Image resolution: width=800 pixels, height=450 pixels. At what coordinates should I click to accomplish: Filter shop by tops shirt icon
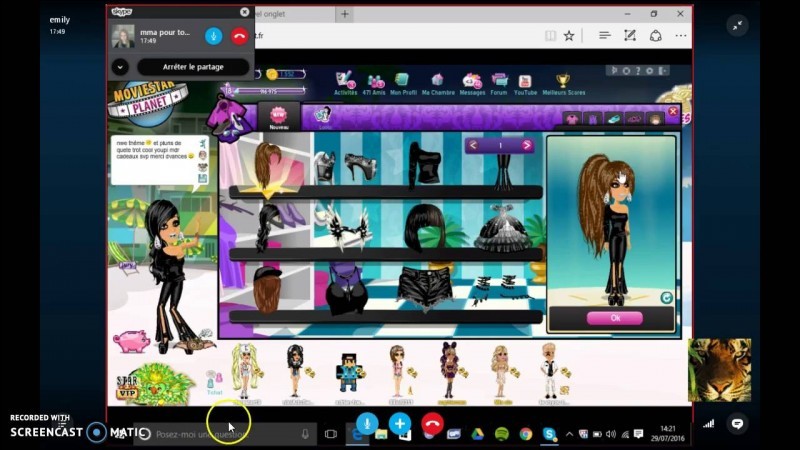point(572,119)
